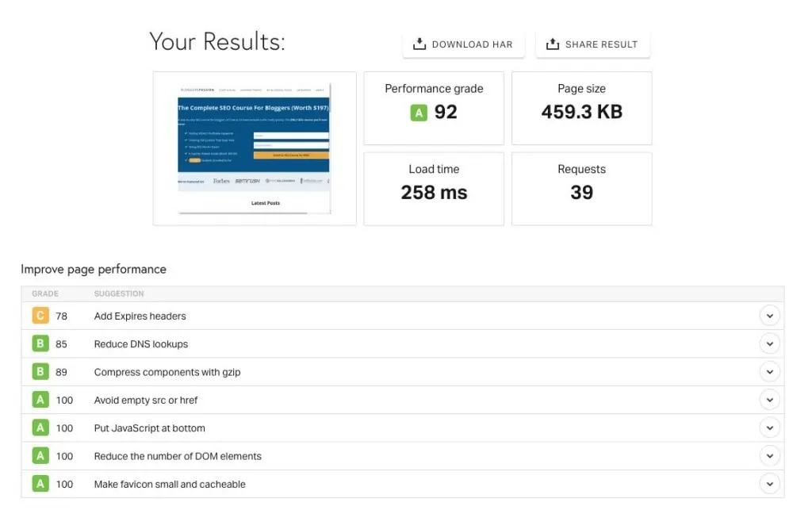Click the share icon next to SHARE RESULT
Viewport: 812px width, 529px height.
(x=552, y=44)
